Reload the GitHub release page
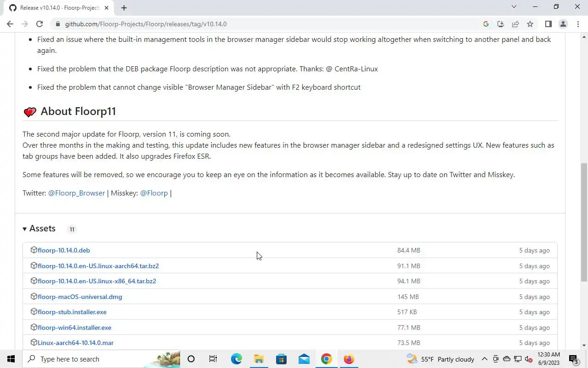Viewport: 588px width, 368px height. tap(40, 24)
